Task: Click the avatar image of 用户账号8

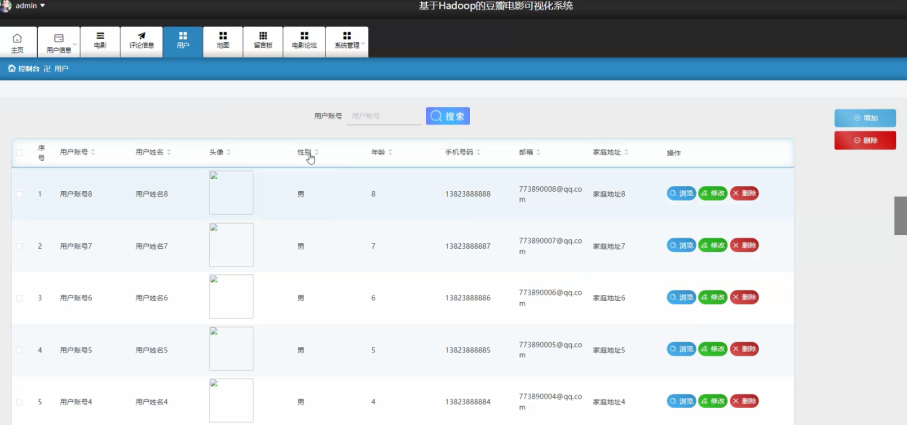Action: click(231, 193)
